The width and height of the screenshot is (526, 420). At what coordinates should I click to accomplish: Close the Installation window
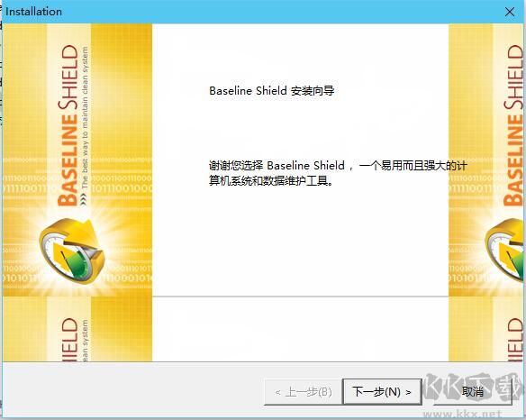point(510,12)
